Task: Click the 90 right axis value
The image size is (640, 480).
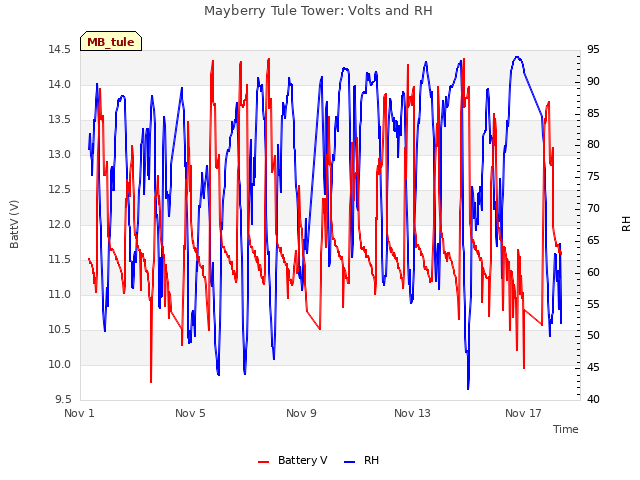Action: (593, 82)
